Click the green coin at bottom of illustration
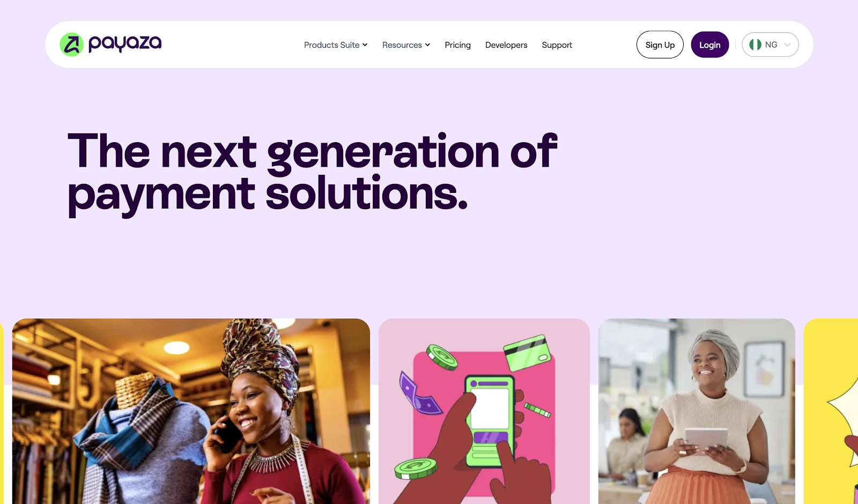The height and width of the screenshot is (504, 858). tap(416, 469)
